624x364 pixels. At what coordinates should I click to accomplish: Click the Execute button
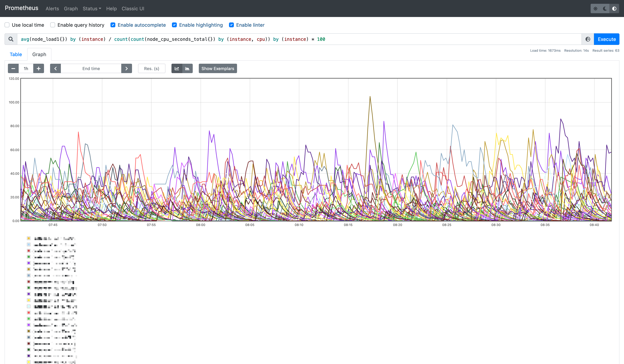[x=606, y=39]
